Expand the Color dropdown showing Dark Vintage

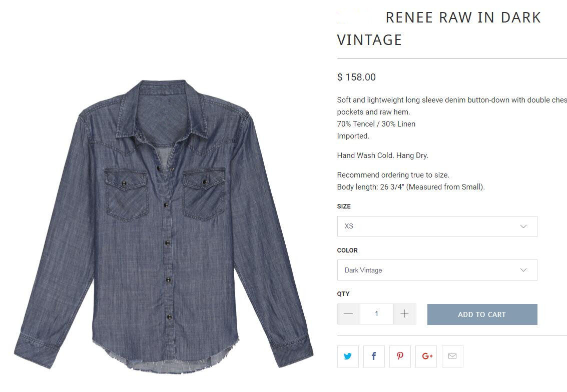[437, 270]
